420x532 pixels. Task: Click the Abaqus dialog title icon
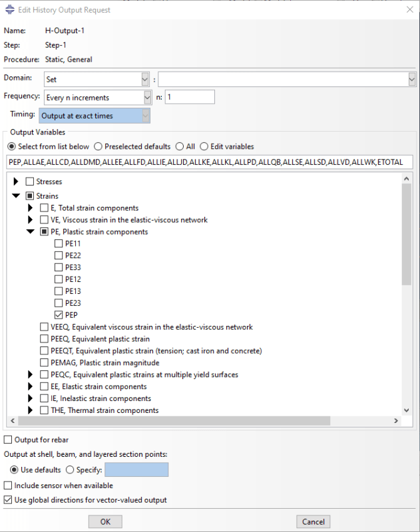10,9
